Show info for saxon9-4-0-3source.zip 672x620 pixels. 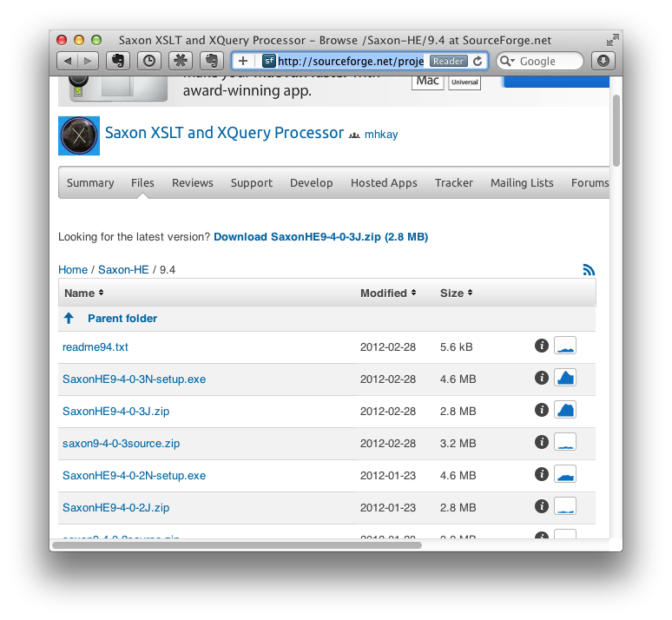542,442
